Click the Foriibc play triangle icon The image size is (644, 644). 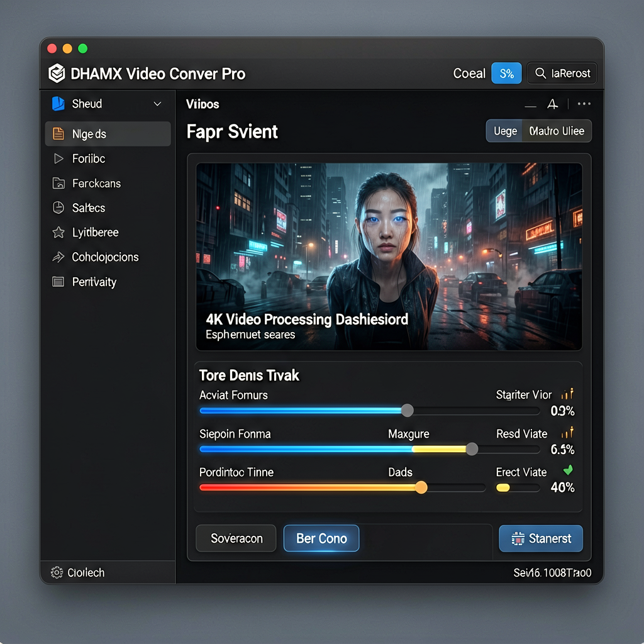tap(58, 158)
